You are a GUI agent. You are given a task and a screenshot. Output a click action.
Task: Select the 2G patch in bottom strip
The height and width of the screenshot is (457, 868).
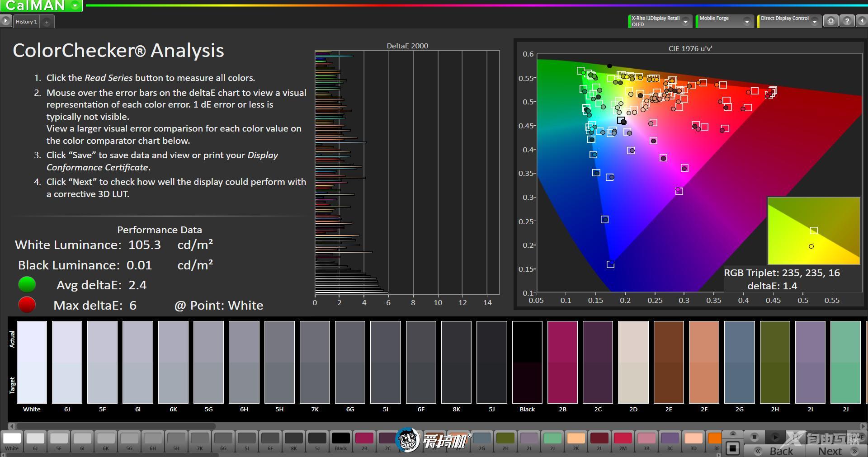[482, 441]
